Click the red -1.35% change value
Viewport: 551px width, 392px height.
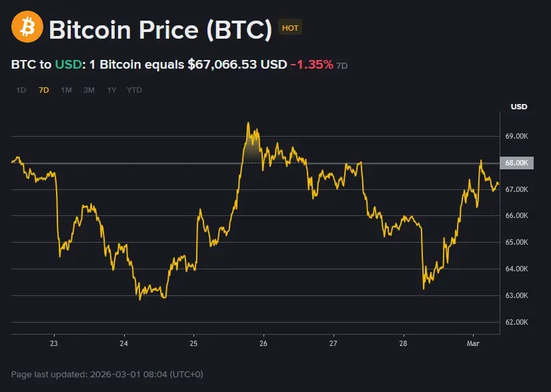pos(312,65)
